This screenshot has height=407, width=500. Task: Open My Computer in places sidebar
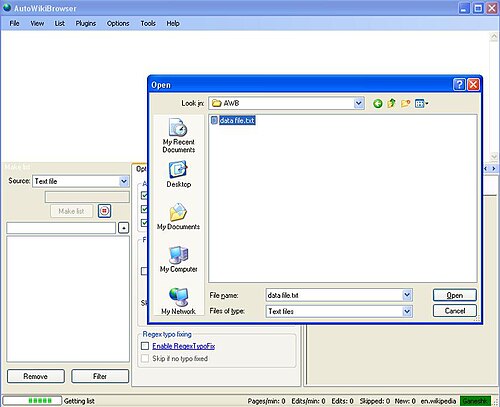178,259
